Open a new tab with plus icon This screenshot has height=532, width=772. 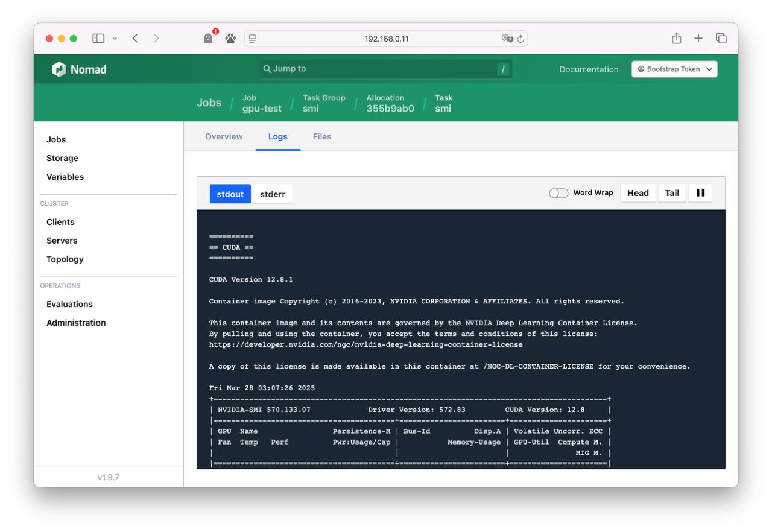click(x=698, y=38)
